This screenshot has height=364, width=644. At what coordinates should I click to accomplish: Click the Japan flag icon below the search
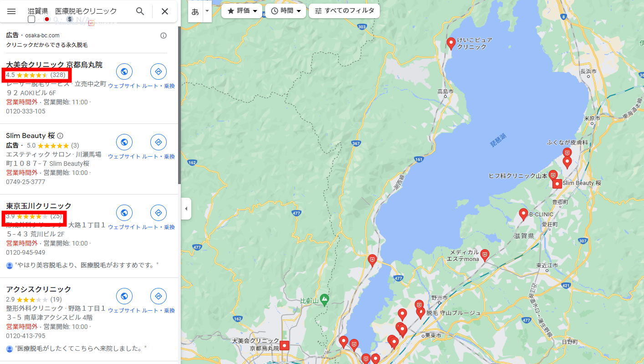pos(46,19)
